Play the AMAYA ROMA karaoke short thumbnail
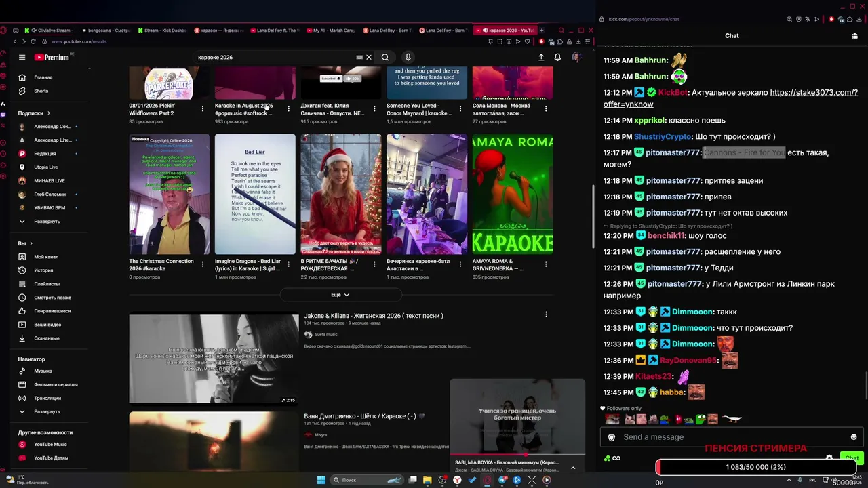Viewport: 868px width, 488px height. [513, 194]
